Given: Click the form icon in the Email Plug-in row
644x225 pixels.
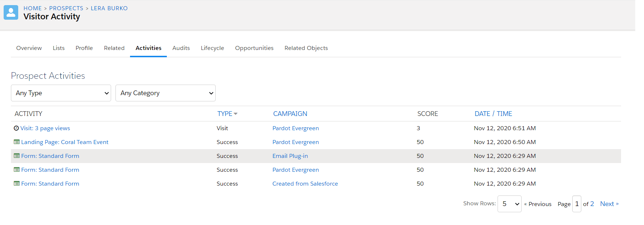Looking at the screenshot, I should pos(17,156).
